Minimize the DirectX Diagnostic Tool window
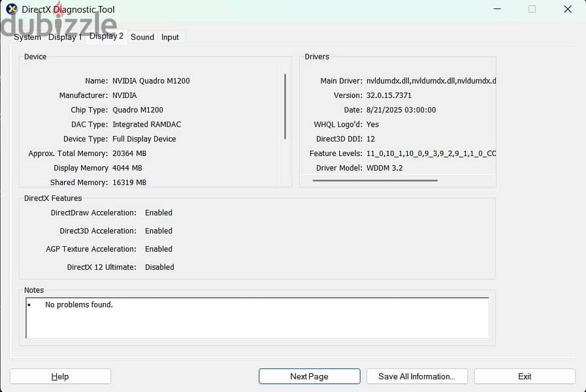The width and height of the screenshot is (586, 392). (x=496, y=9)
